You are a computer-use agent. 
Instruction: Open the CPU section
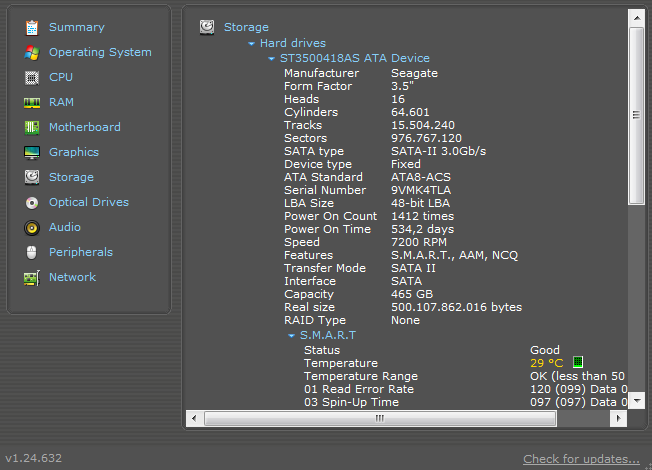[x=61, y=77]
